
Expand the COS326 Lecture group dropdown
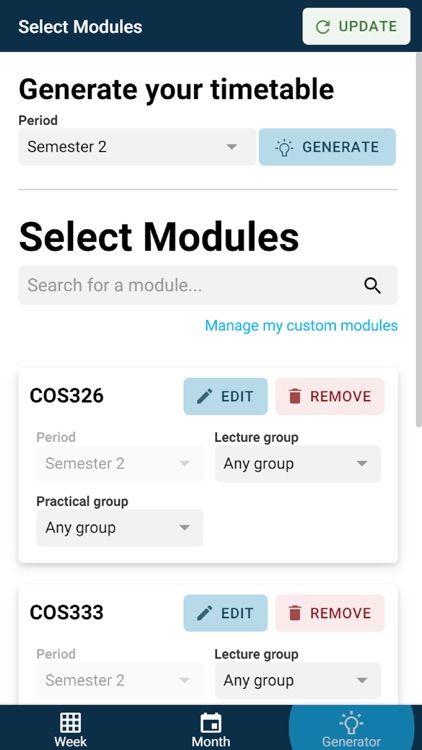[298, 463]
